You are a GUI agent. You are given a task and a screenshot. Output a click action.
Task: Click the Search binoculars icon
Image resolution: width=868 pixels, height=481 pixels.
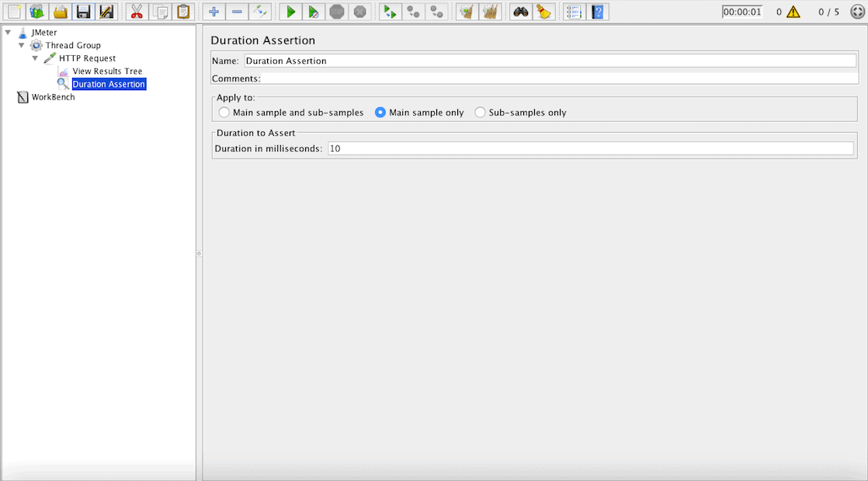520,12
